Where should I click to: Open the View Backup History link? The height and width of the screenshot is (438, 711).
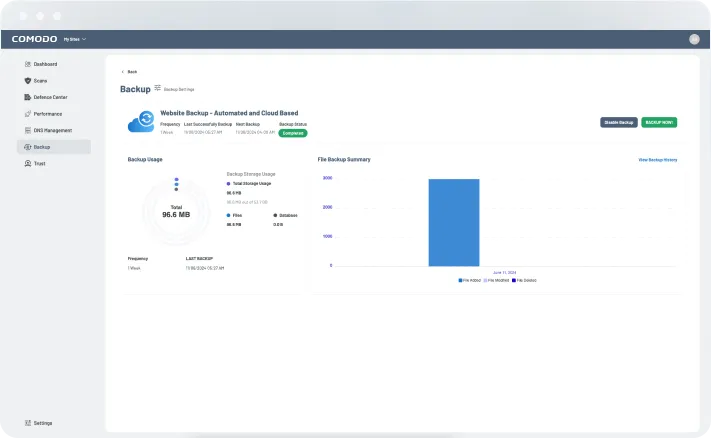[x=657, y=159]
